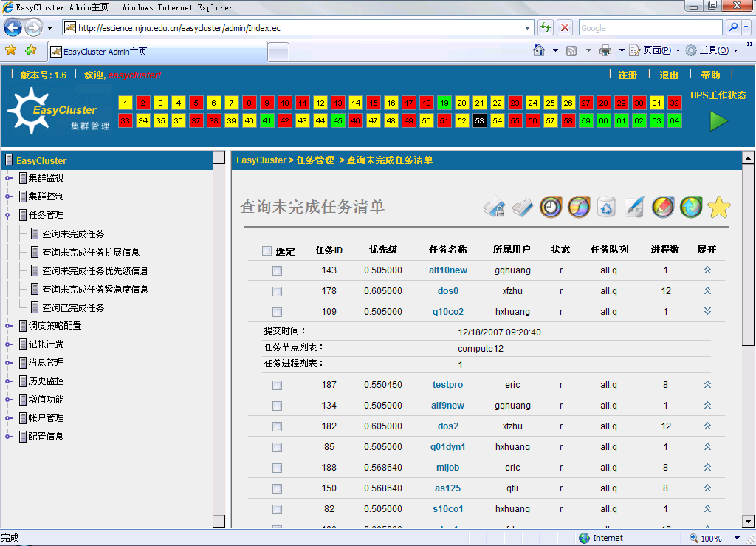Screen dimensions: 756x546
Task: Toggle the 选定 select-all checkbox
Action: 267,250
